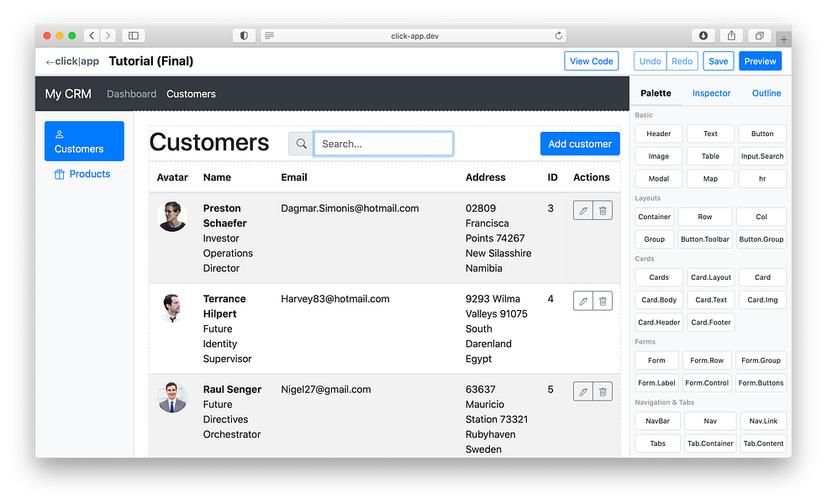
Task: Click the trash icon for Preston Schaefer
Action: pyautogui.click(x=603, y=210)
